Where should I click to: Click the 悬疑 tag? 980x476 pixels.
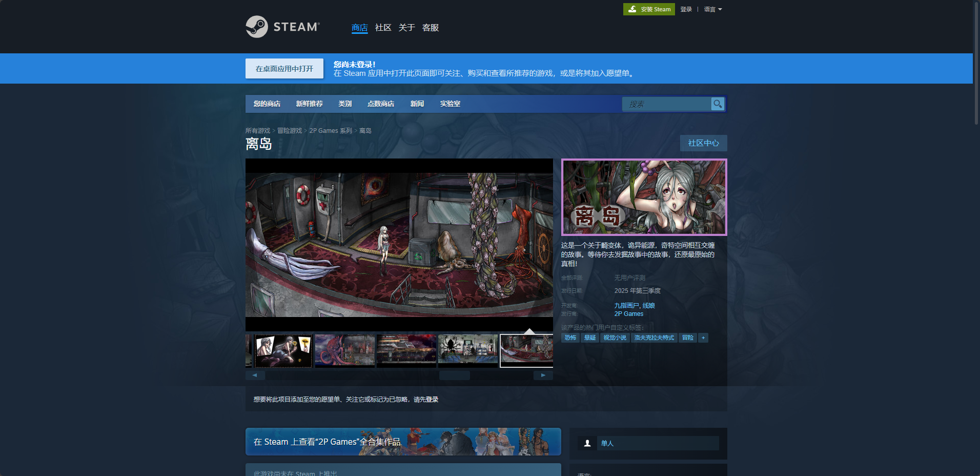coord(590,338)
